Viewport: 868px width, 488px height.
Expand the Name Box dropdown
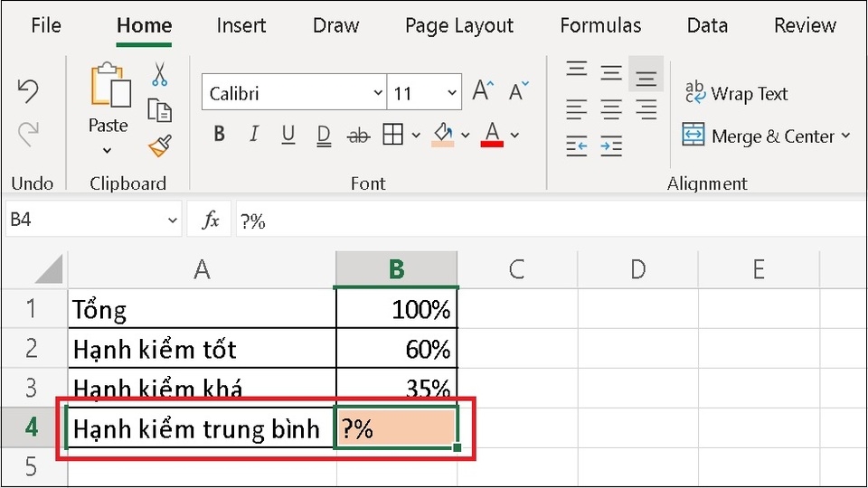pyautogui.click(x=172, y=221)
